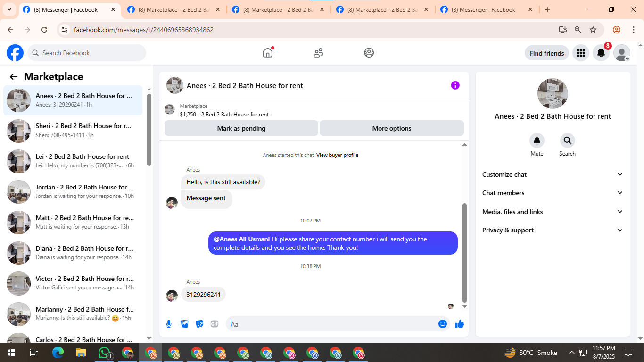Click Find friends button

[547, 53]
